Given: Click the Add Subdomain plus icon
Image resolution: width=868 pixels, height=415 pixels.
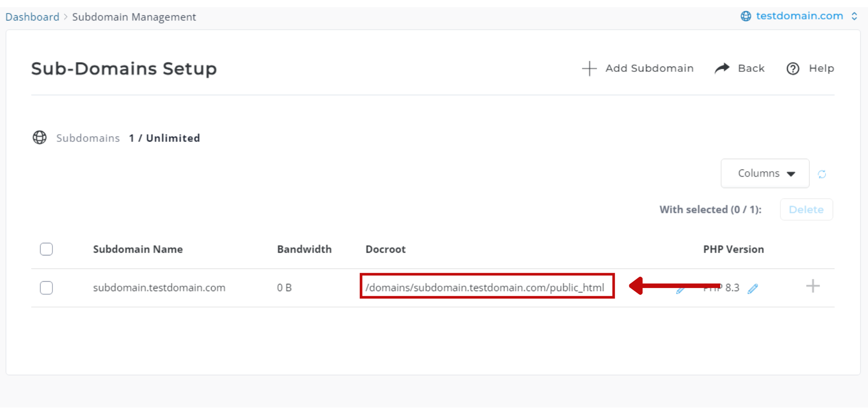Looking at the screenshot, I should click(589, 69).
